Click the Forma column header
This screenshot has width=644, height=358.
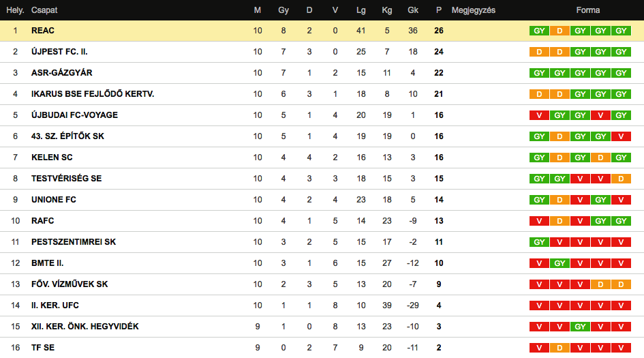587,10
